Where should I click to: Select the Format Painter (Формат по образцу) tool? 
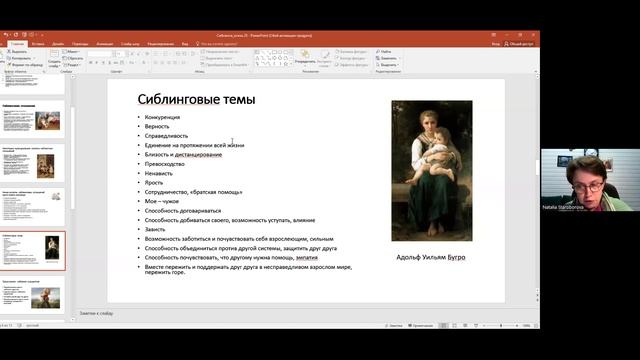pos(25,65)
